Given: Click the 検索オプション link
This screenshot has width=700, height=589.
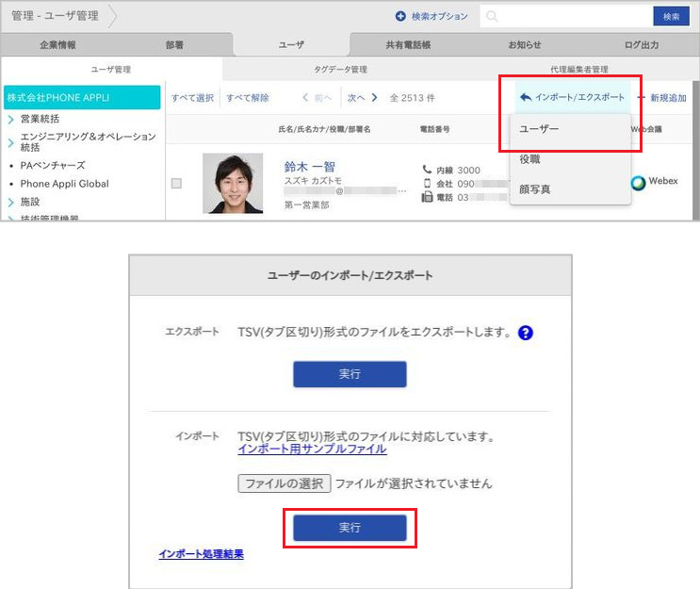Looking at the screenshot, I should tap(439, 17).
